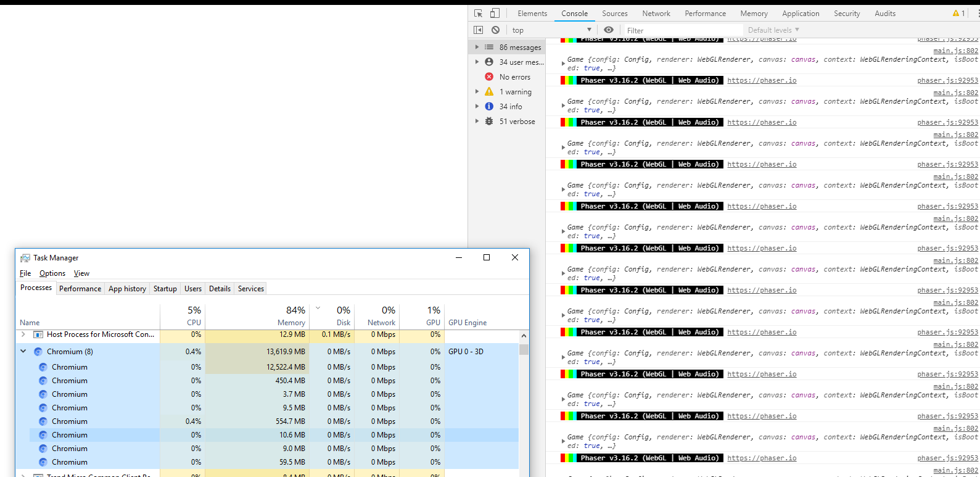
Task: Click the Chromium (8) group icon
Action: pyautogui.click(x=38, y=352)
